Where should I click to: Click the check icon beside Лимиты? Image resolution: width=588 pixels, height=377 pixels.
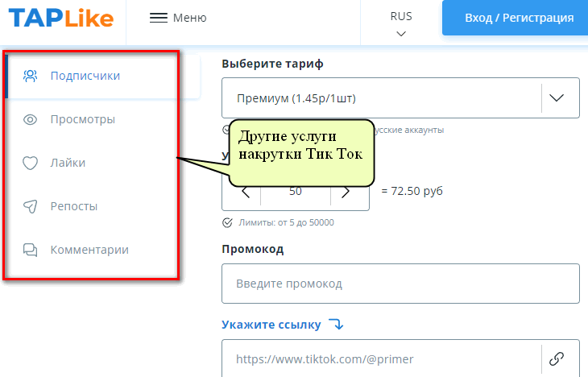point(227,223)
